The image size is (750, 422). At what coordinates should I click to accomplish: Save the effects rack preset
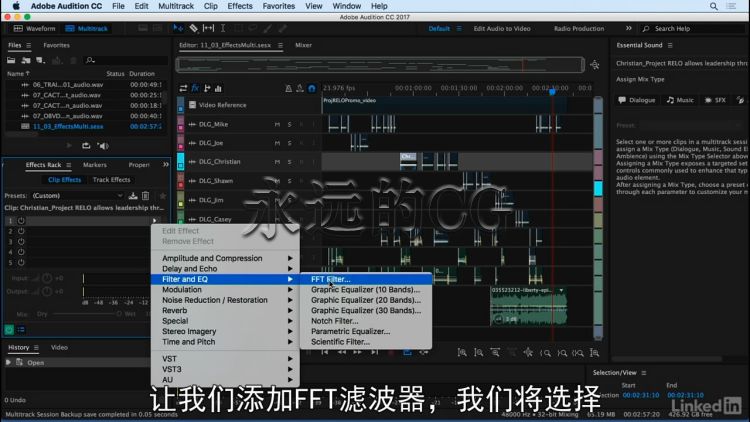133,196
